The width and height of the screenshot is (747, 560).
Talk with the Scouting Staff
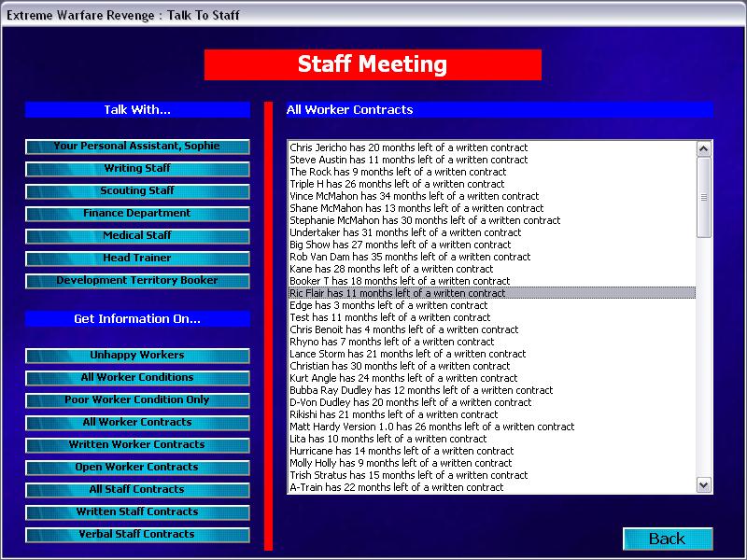tap(137, 191)
